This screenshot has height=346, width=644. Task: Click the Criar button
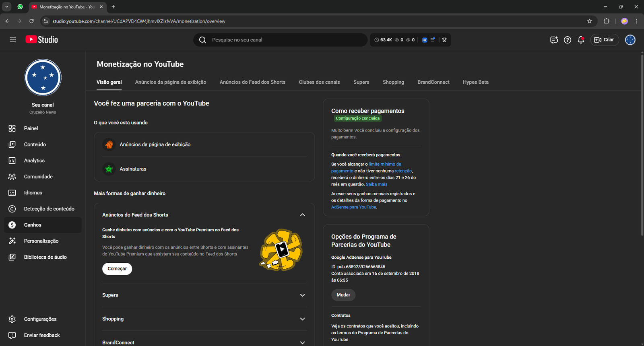point(604,40)
